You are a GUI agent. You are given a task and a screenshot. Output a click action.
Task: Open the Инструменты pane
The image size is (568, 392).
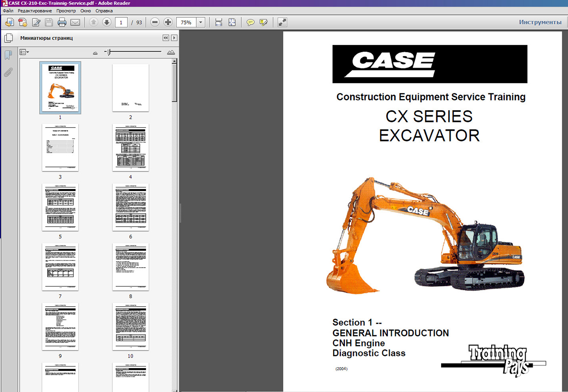540,22
